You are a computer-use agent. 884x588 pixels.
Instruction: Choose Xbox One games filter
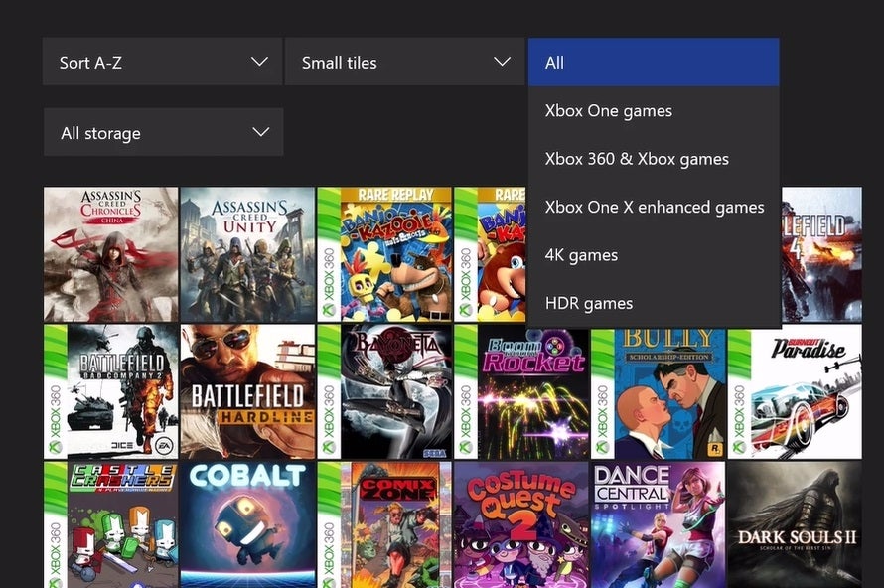(x=654, y=110)
